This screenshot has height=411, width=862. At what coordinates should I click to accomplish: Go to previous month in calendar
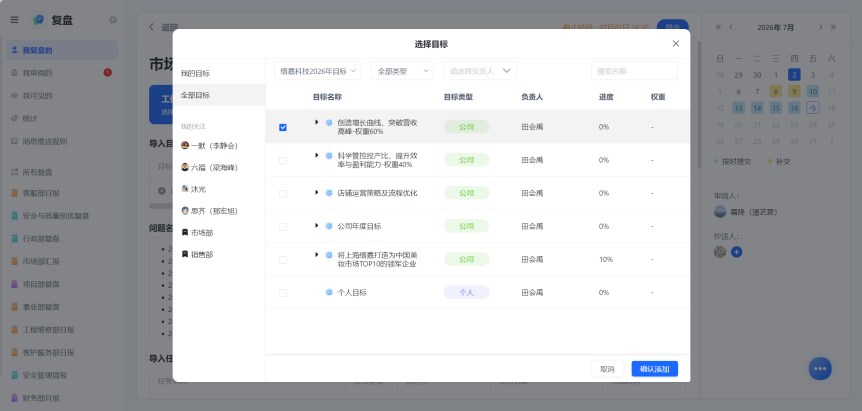pyautogui.click(x=731, y=27)
